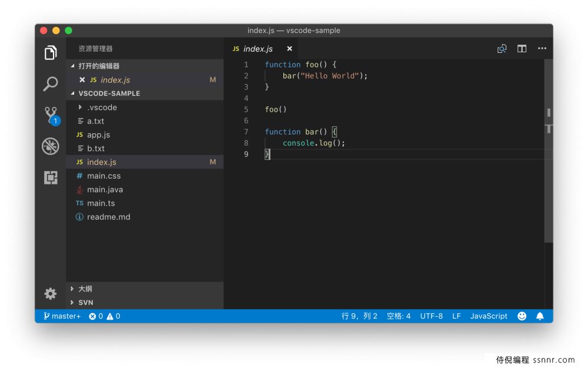
Task: Open b.txt in the file tree
Action: click(145, 148)
